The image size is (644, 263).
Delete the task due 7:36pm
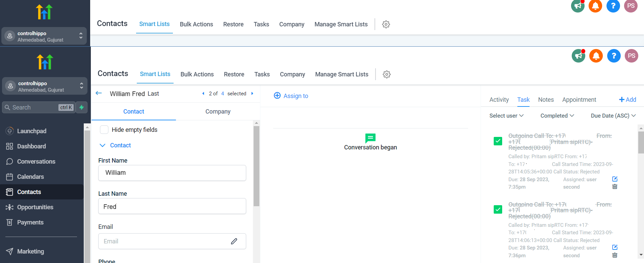click(x=615, y=255)
